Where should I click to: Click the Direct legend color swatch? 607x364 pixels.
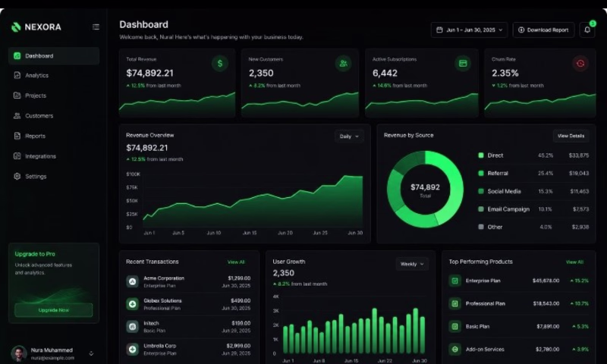pyautogui.click(x=481, y=155)
